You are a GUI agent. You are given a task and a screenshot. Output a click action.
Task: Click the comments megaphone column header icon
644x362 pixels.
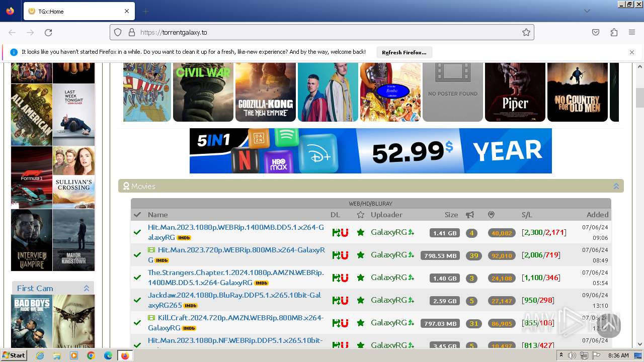click(470, 215)
